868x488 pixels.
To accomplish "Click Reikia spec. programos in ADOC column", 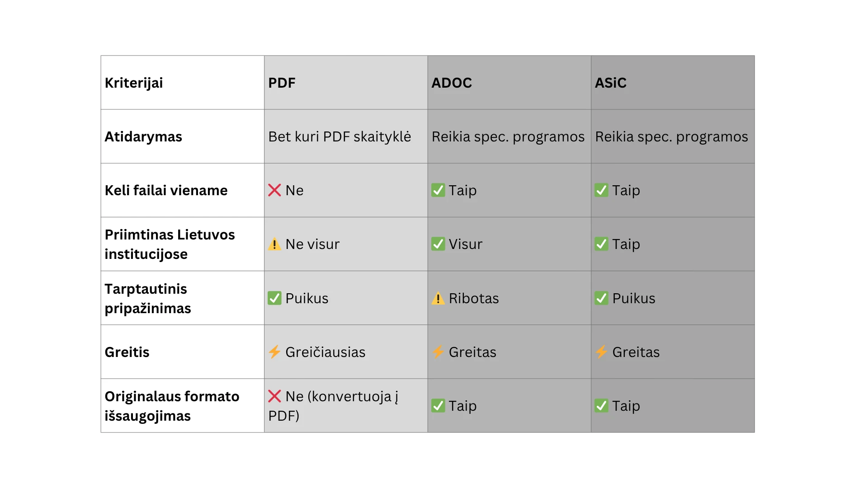I will (508, 136).
